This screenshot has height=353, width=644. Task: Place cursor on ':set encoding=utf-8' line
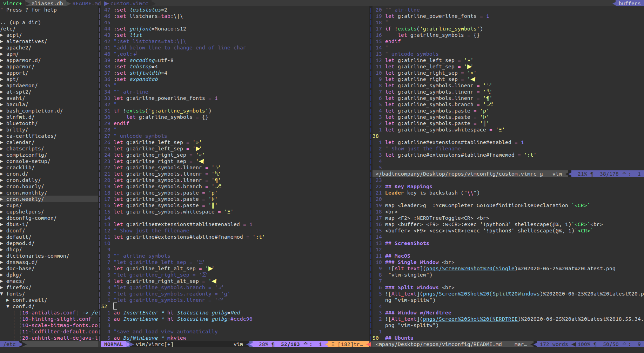(x=143, y=60)
